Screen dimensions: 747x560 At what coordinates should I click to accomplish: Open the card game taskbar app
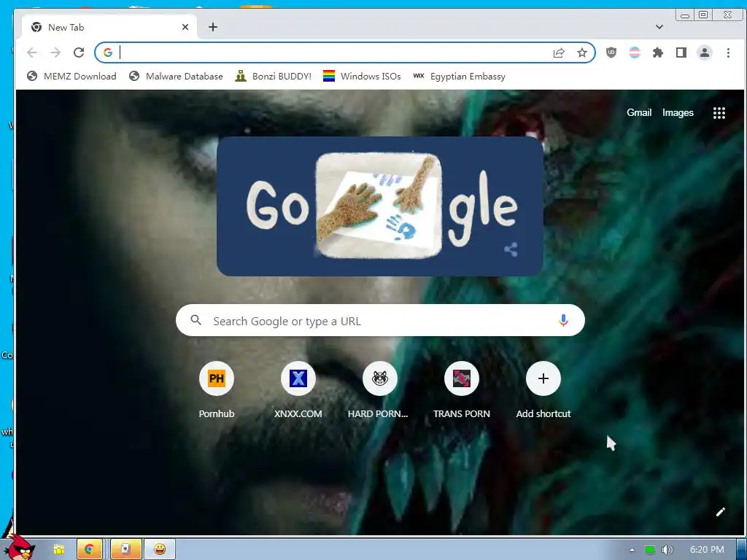[125, 549]
